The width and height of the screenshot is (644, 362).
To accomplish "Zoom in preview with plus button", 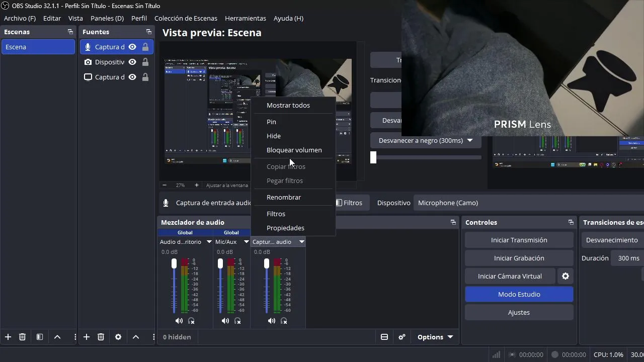I will [197, 185].
